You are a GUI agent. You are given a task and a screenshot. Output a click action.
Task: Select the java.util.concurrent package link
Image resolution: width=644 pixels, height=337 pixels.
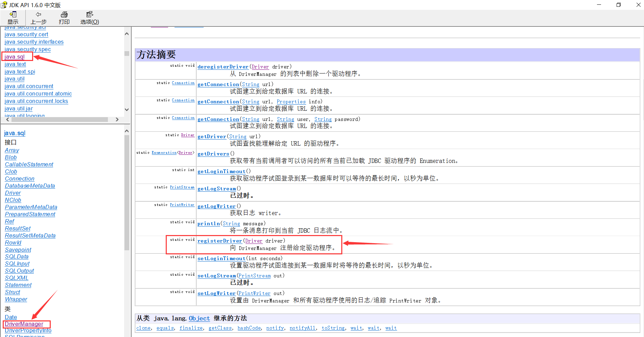click(x=29, y=86)
